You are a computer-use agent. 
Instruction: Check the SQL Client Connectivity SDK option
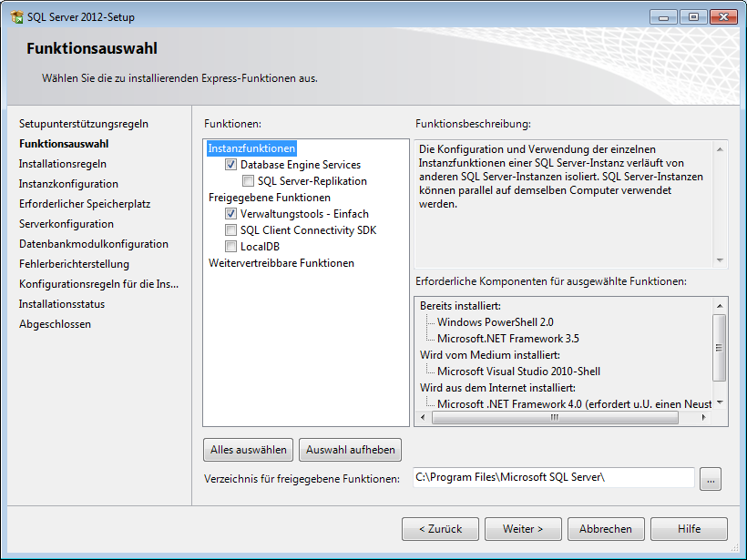[x=231, y=230]
